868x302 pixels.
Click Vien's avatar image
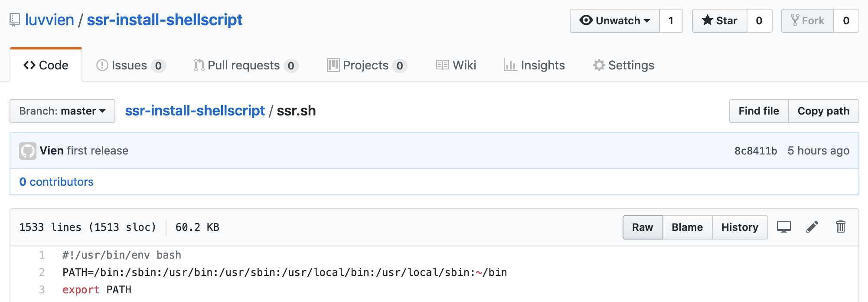[28, 151]
